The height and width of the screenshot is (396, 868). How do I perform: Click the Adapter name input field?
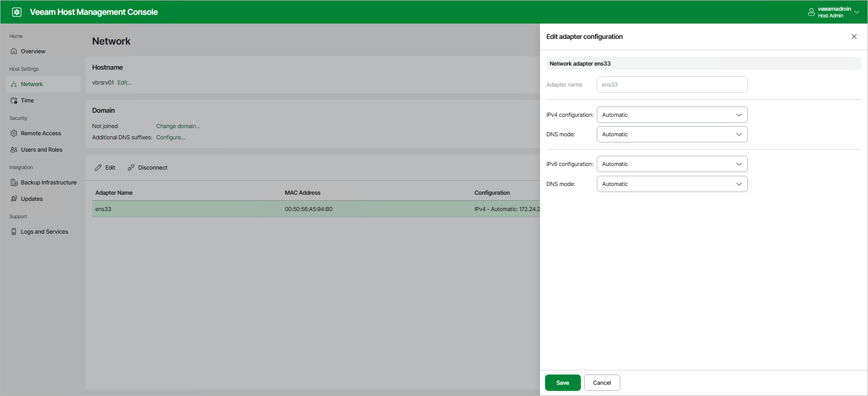[671, 85]
